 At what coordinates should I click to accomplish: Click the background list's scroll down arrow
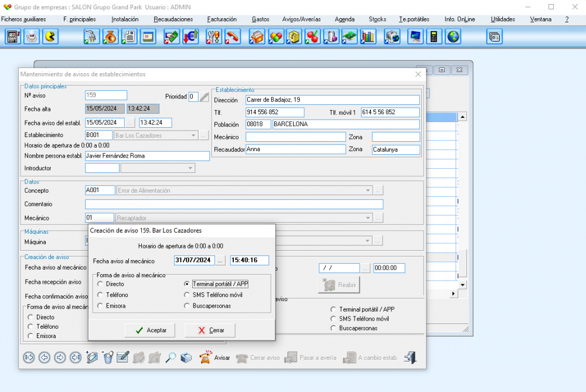click(463, 285)
